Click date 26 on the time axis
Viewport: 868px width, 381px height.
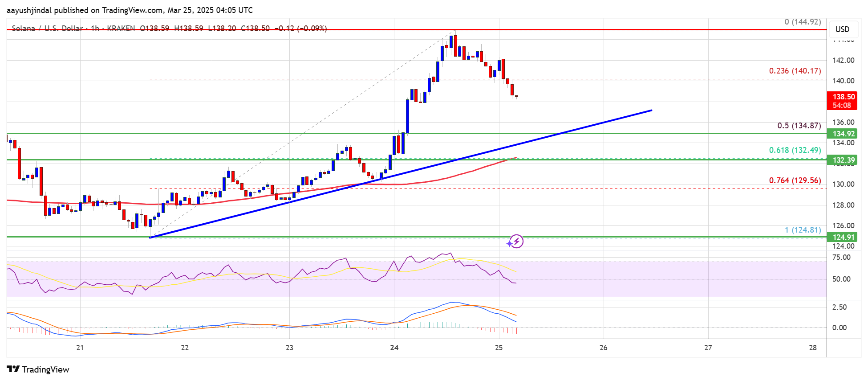click(603, 348)
